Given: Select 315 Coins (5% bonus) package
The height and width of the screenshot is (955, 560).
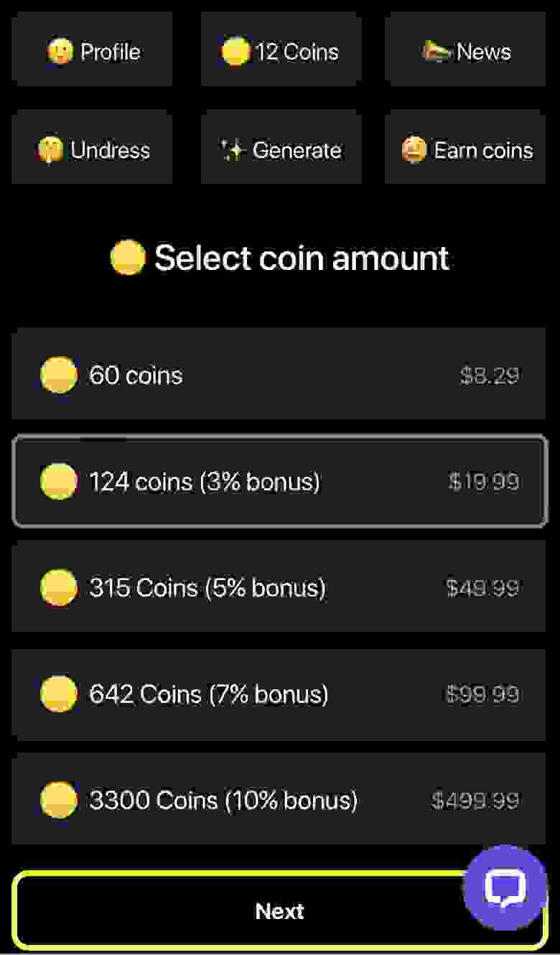Looking at the screenshot, I should click(279, 587).
